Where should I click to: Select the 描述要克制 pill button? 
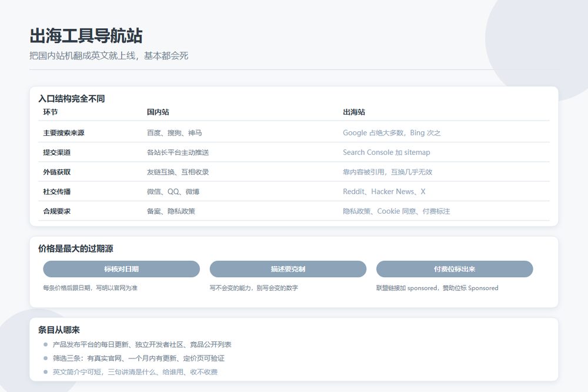coord(288,269)
